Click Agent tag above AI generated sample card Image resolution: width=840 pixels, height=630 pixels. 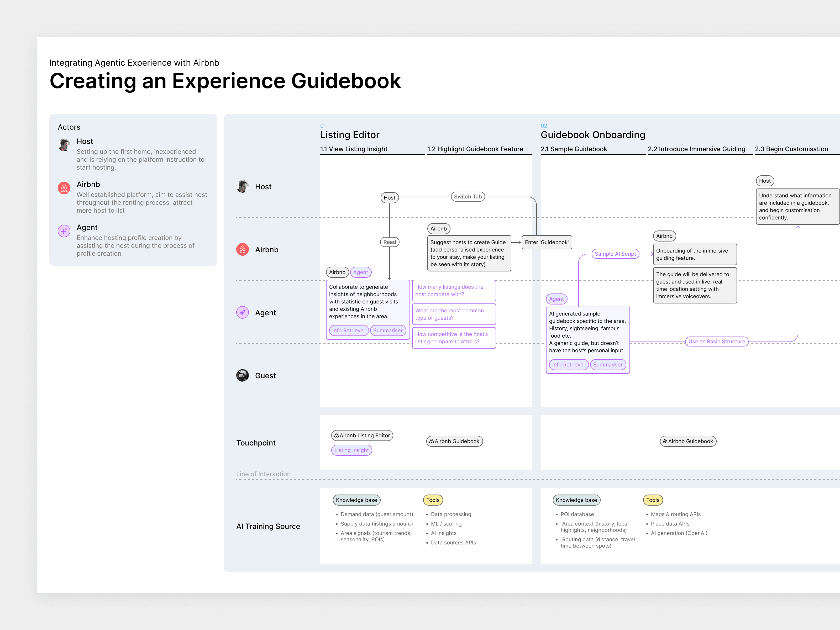(x=556, y=299)
